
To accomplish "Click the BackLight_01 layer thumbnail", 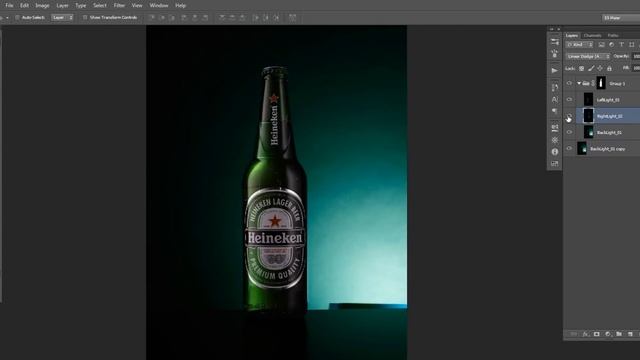I will (x=589, y=132).
